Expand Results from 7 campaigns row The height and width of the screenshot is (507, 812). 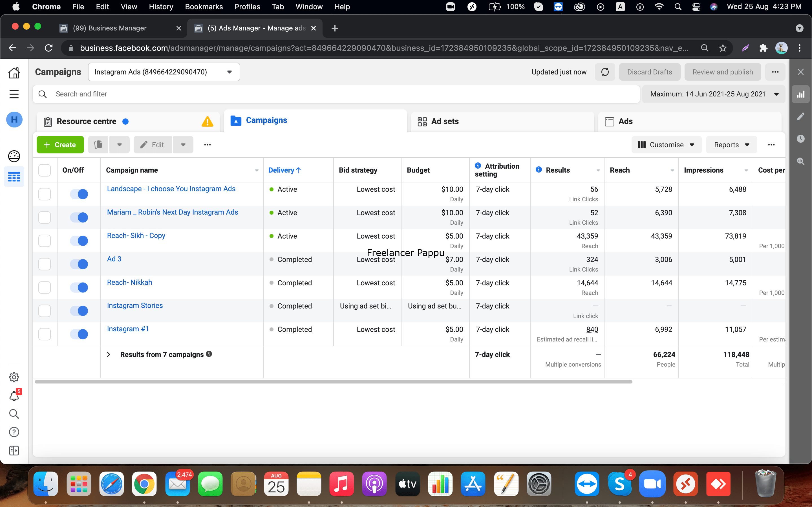(108, 354)
